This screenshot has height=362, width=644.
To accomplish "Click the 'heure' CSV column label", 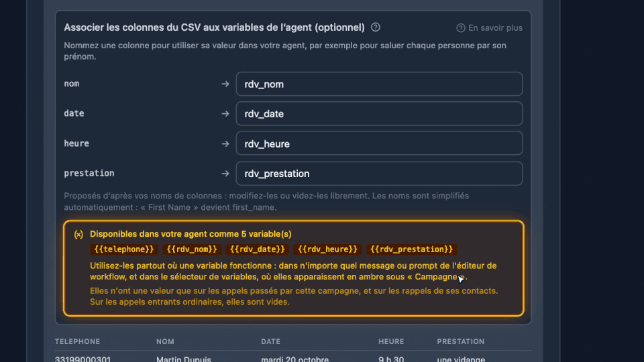I will (76, 143).
